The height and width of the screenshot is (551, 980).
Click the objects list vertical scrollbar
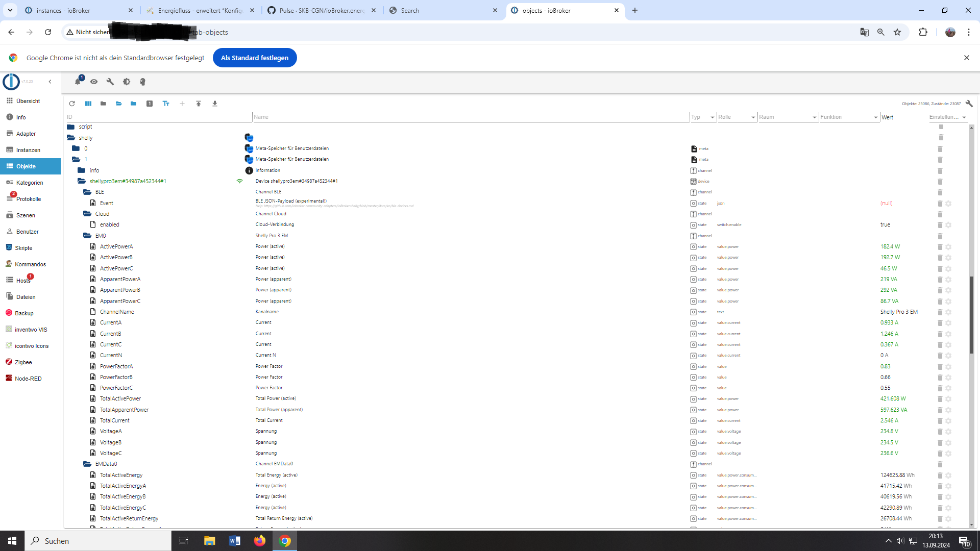tap(971, 315)
